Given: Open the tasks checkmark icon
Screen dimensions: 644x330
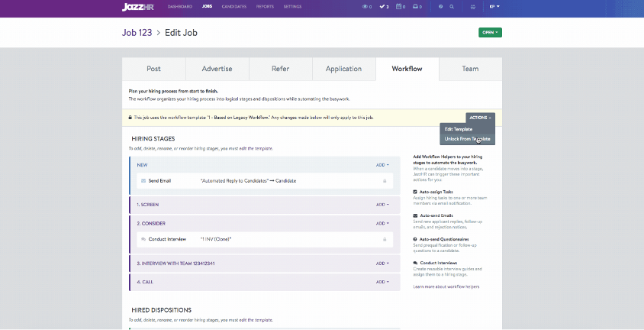Looking at the screenshot, I should 384,7.
